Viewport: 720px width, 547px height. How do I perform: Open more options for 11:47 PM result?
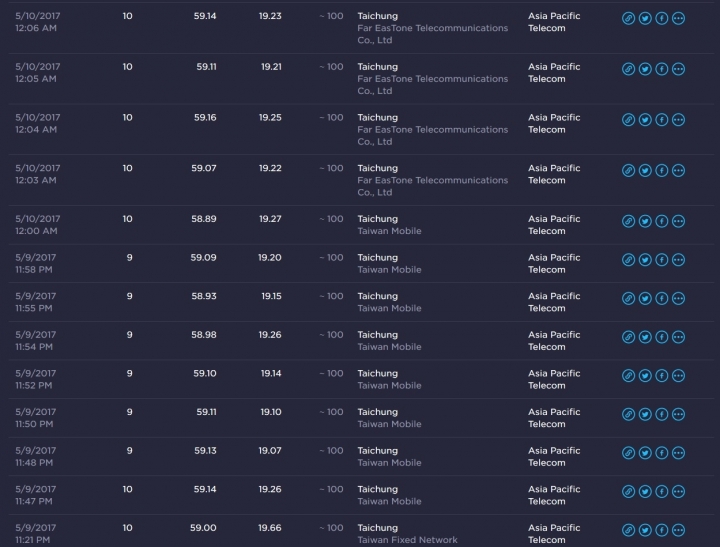(x=679, y=491)
